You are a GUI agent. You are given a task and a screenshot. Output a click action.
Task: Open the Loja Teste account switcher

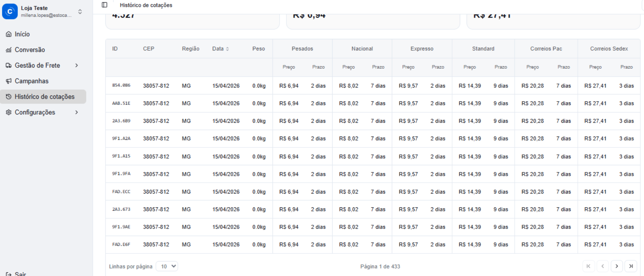point(80,12)
